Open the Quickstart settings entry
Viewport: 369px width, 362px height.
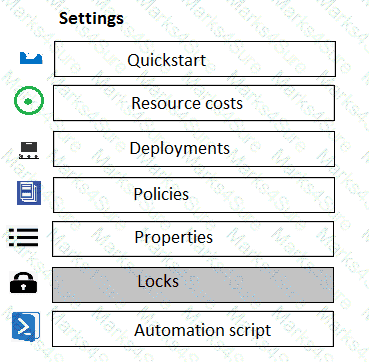click(195, 59)
